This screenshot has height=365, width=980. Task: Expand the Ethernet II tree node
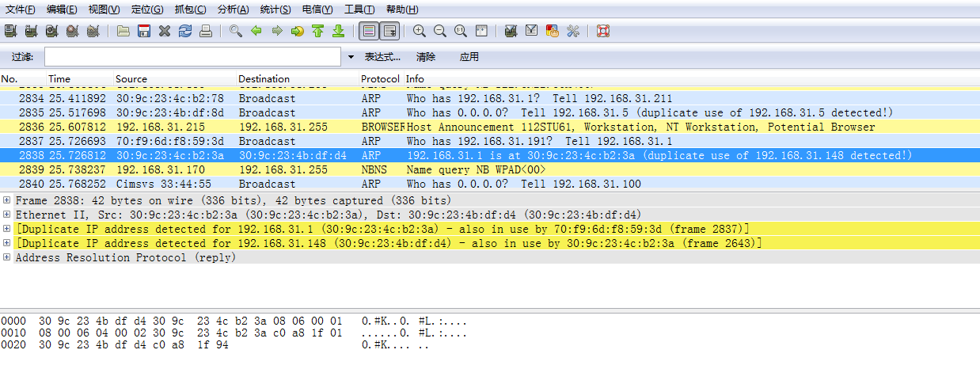pos(7,215)
